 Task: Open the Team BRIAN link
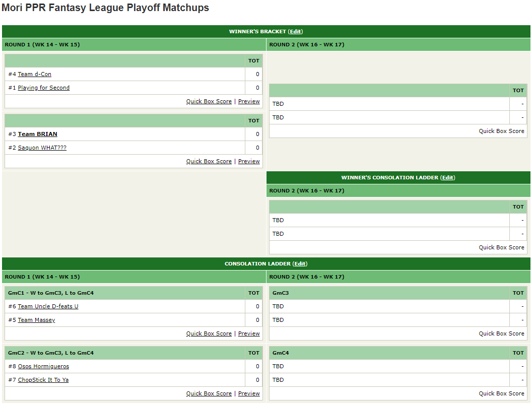click(37, 134)
